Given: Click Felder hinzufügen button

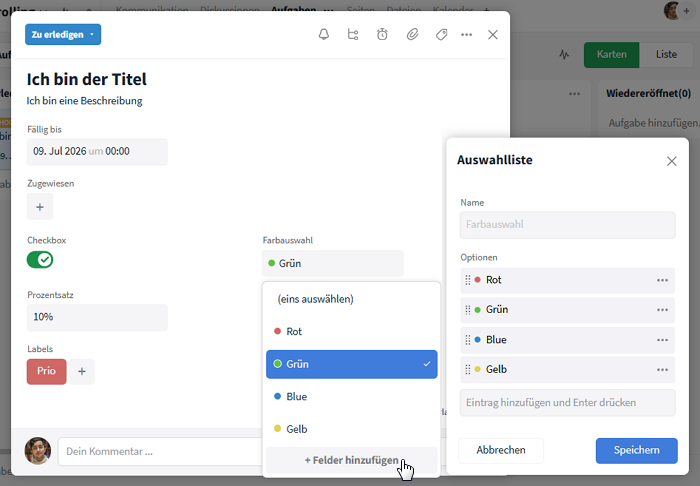Looking at the screenshot, I should tap(351, 460).
